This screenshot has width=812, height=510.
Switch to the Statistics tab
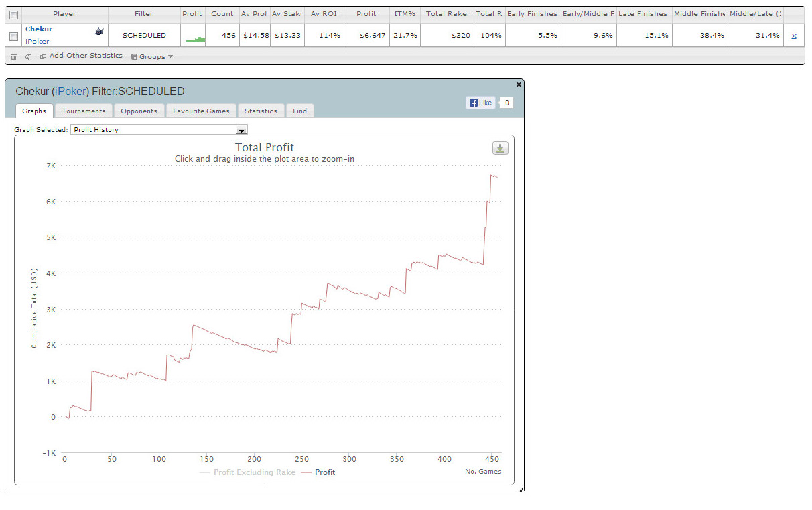[x=261, y=111]
